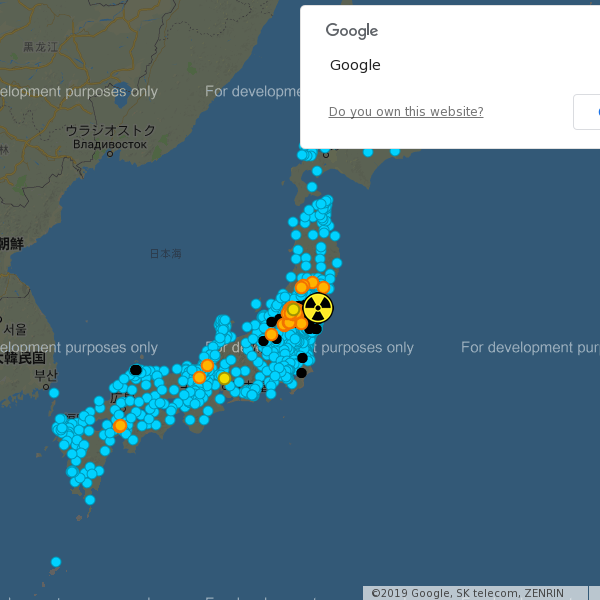This screenshot has height=600, width=600.
Task: Click the cyan marker on Hokkaido's southern peninsula tip
Action: (312, 187)
